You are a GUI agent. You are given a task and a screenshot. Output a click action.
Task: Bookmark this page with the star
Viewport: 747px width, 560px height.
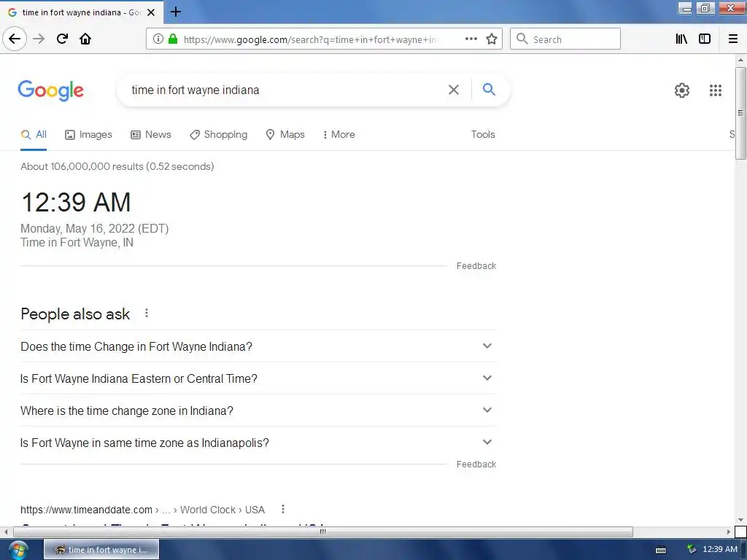pyautogui.click(x=492, y=39)
